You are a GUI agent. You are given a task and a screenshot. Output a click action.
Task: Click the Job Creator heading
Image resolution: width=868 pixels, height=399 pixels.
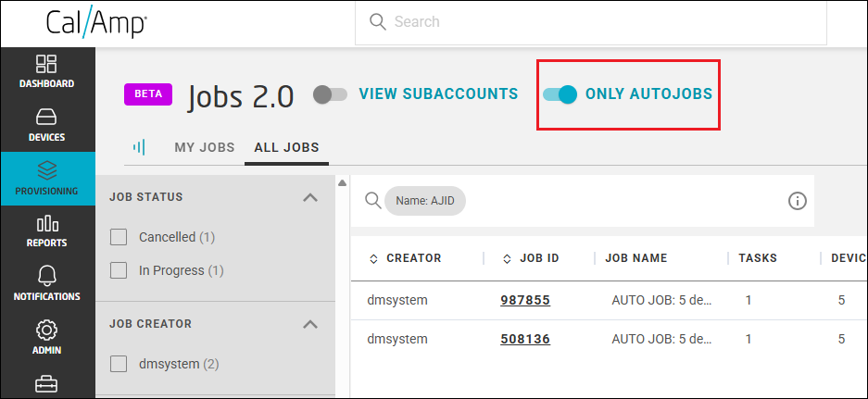pos(151,324)
